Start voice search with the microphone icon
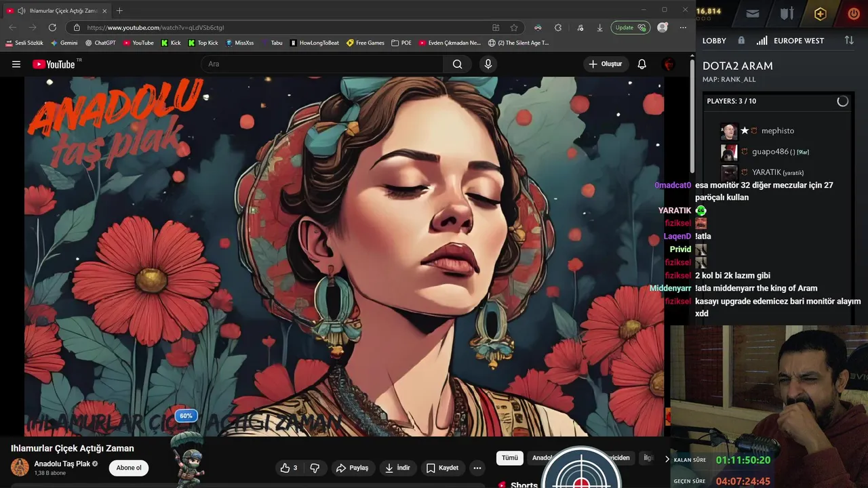 pyautogui.click(x=488, y=64)
